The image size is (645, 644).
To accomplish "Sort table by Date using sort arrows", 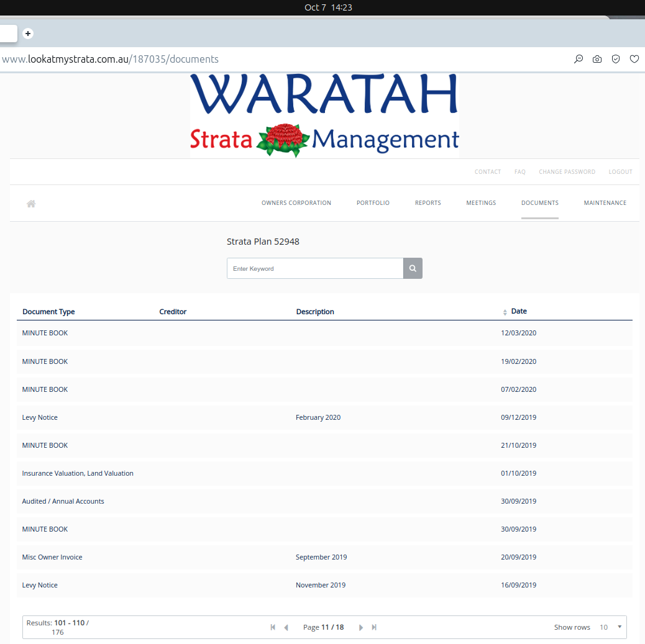I will (505, 312).
